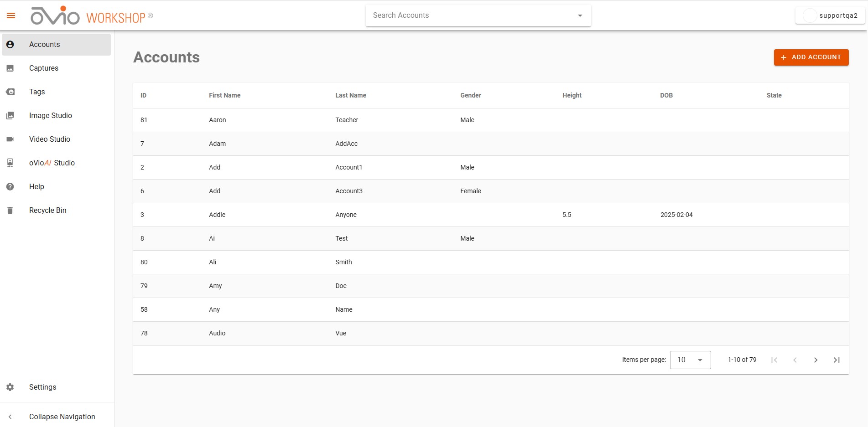Select the Accounts menu item
Viewport: 868px width, 427px height.
57,45
